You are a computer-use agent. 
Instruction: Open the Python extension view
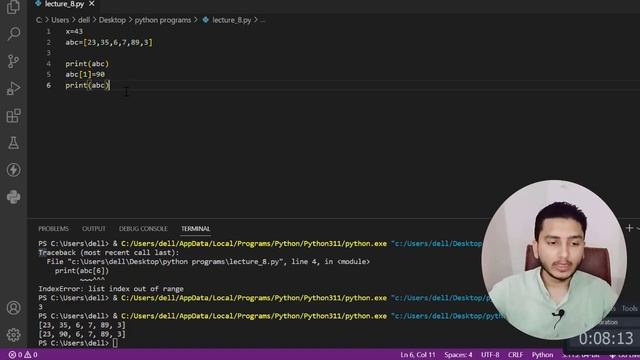[x=13, y=197]
